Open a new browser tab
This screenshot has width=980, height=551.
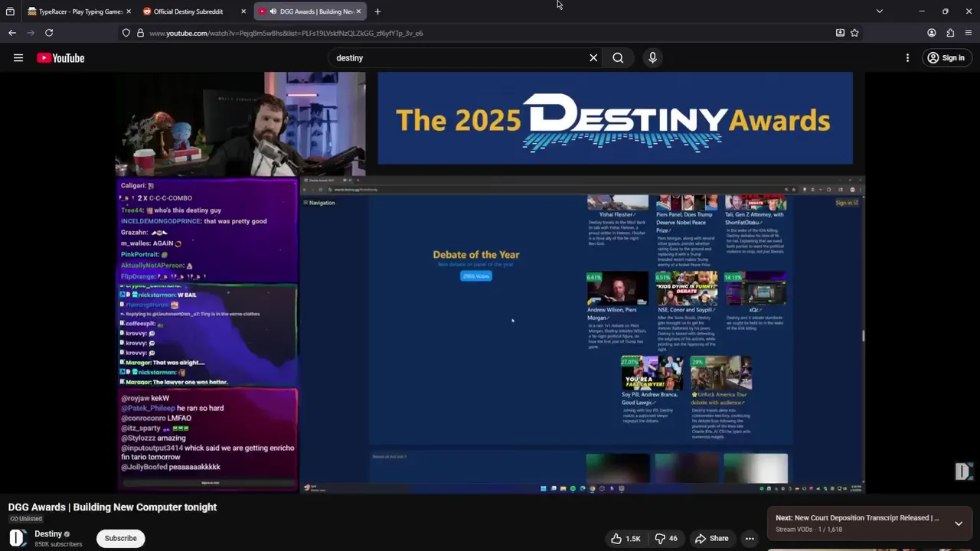click(x=377, y=11)
